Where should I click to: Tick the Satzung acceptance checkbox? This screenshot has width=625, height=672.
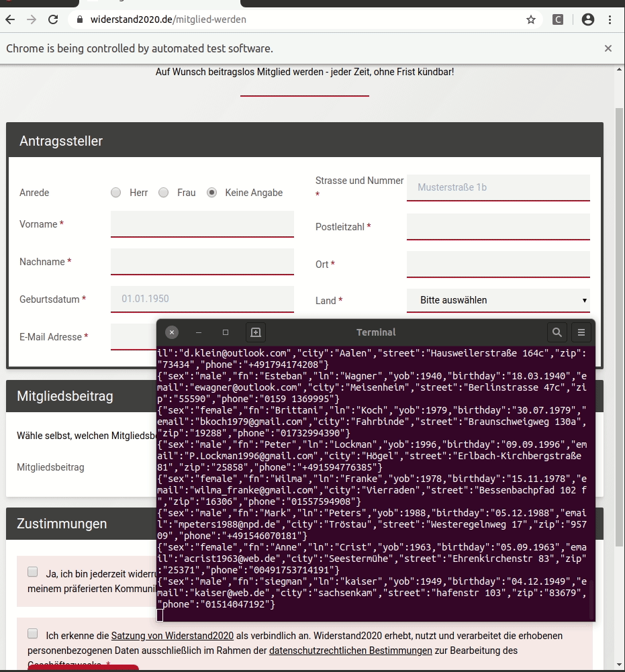tap(33, 634)
